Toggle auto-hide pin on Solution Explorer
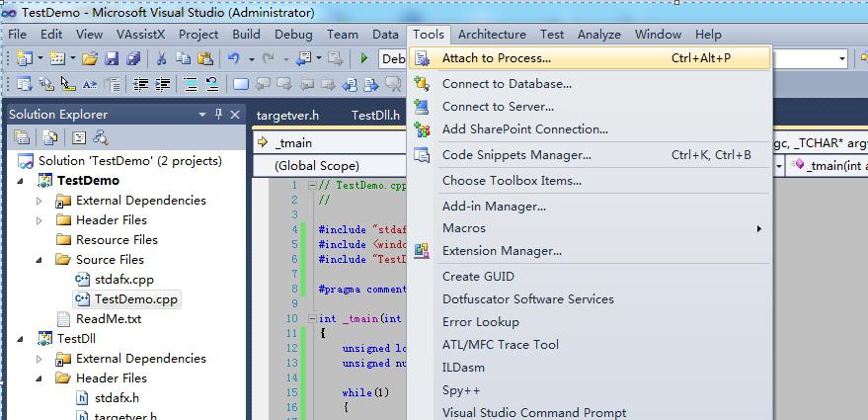The height and width of the screenshot is (420, 868). pyautogui.click(x=218, y=115)
